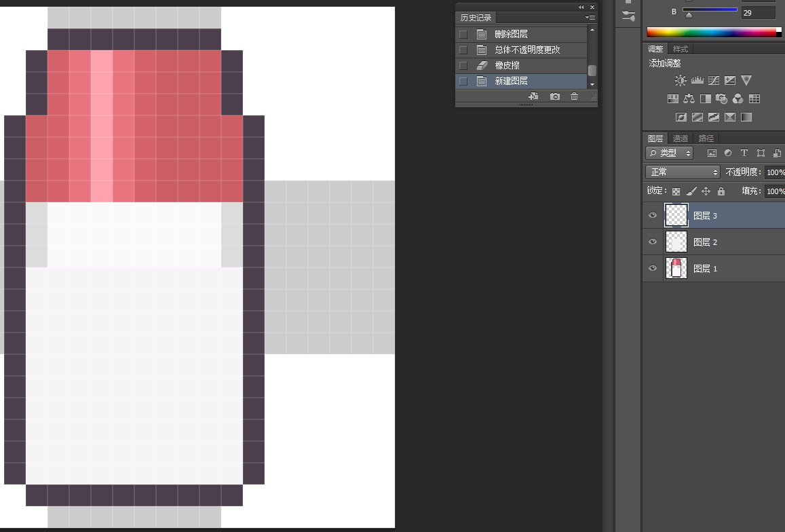Select the 图层 1 layer thumbnail
Viewport: 785px width, 532px height.
pos(676,269)
